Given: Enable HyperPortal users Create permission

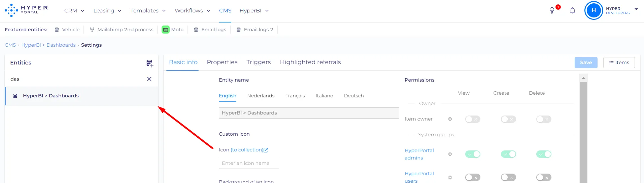Looking at the screenshot, I should click(x=508, y=177).
